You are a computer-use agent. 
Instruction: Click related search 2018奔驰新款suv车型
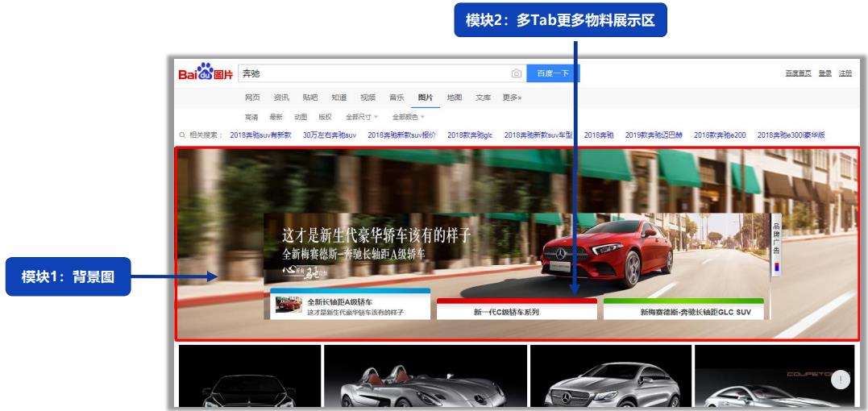click(538, 135)
